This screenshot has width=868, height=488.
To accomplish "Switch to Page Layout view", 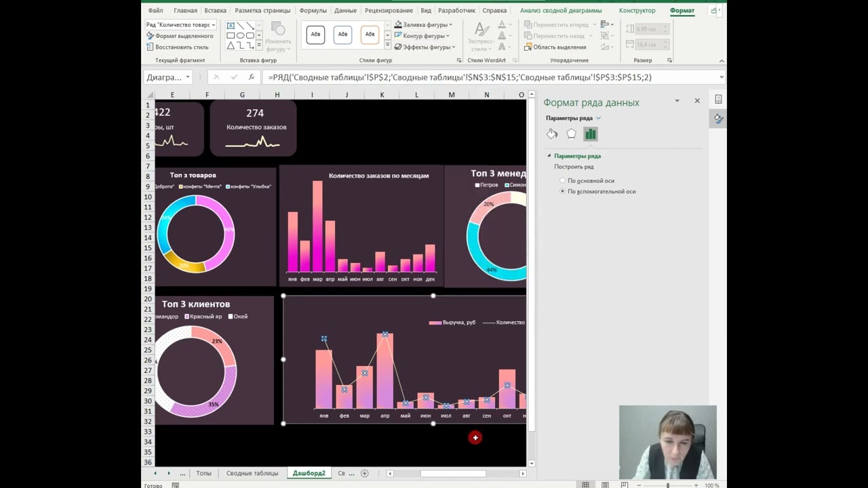I will tap(605, 485).
